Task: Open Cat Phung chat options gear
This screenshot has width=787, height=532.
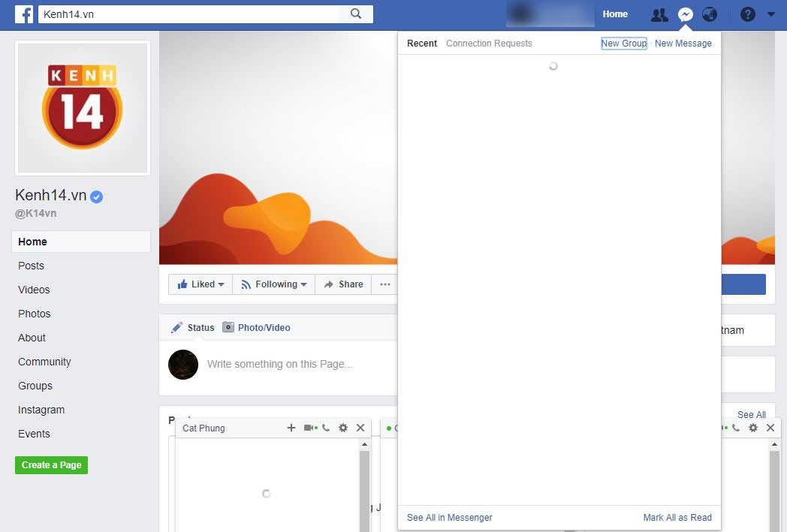Action: 342,428
